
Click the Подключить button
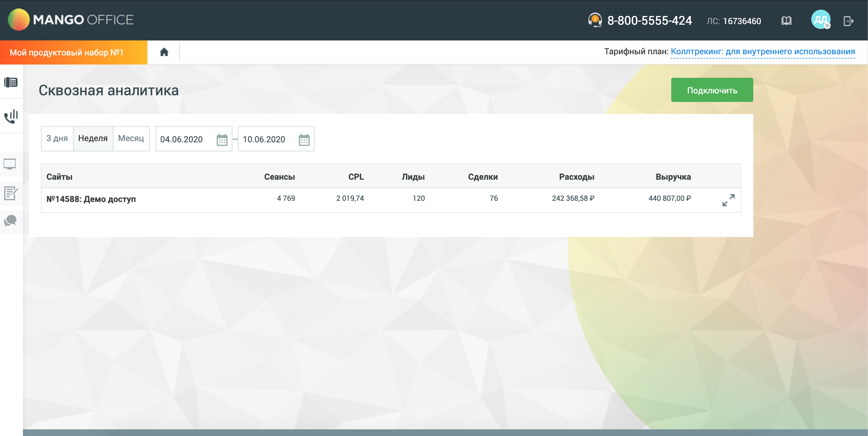click(712, 90)
